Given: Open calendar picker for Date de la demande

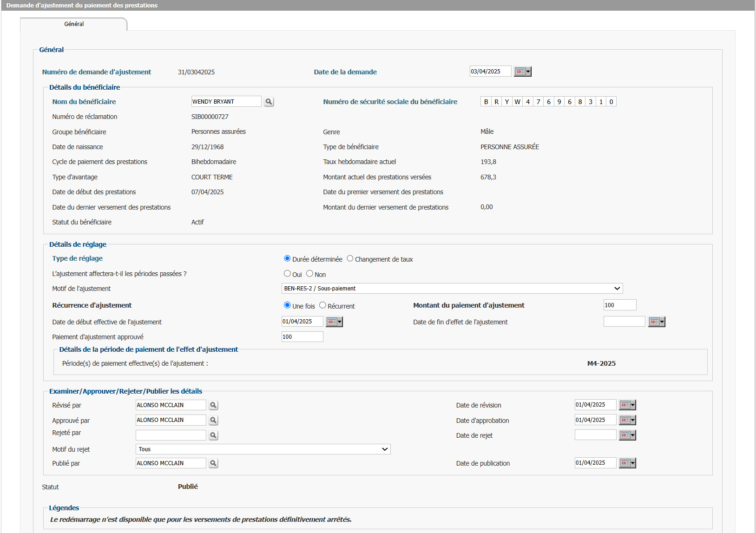Looking at the screenshot, I should tap(522, 72).
